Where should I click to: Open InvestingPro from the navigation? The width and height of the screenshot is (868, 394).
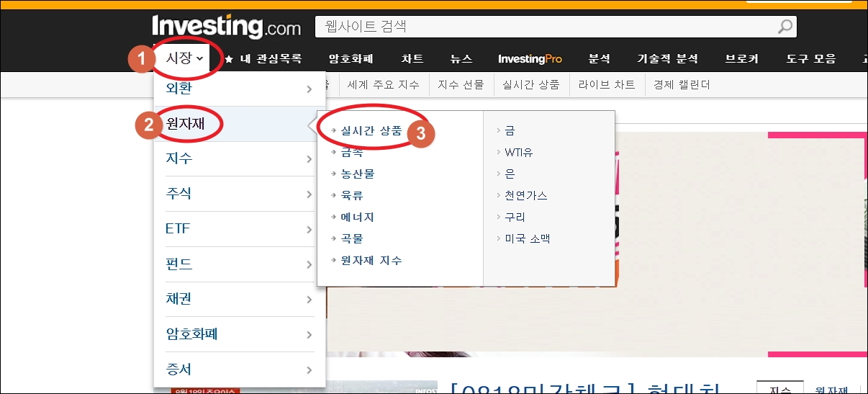tap(530, 59)
